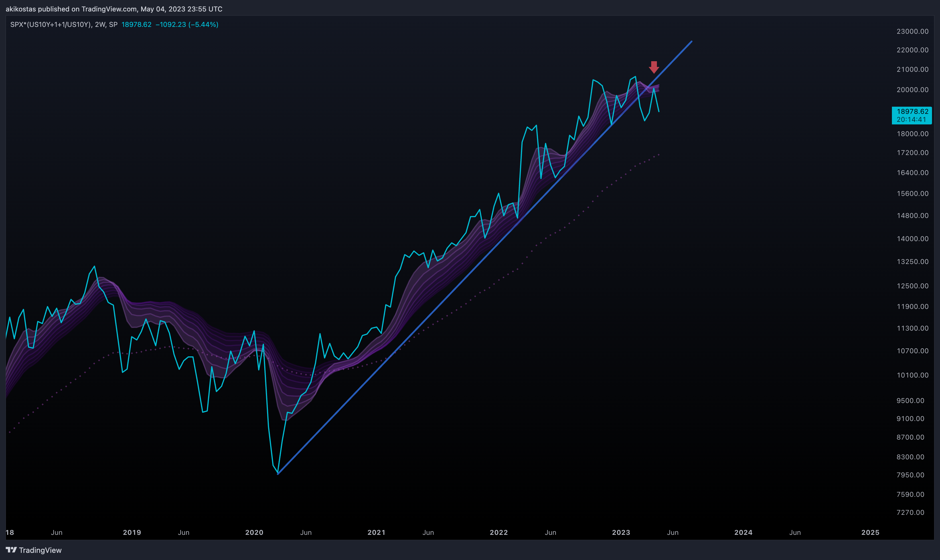Click the 2019 label on time axis

click(132, 533)
